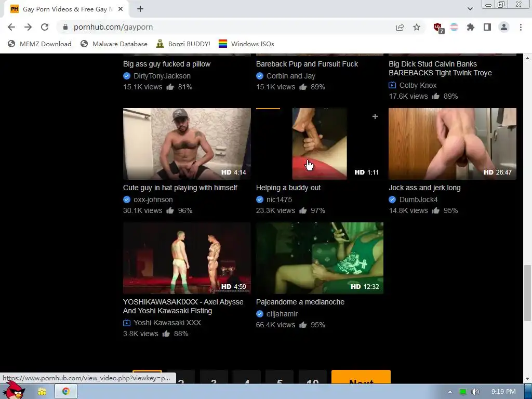Open the uBlock Origin extension icon
The image size is (532, 399).
(x=438, y=28)
